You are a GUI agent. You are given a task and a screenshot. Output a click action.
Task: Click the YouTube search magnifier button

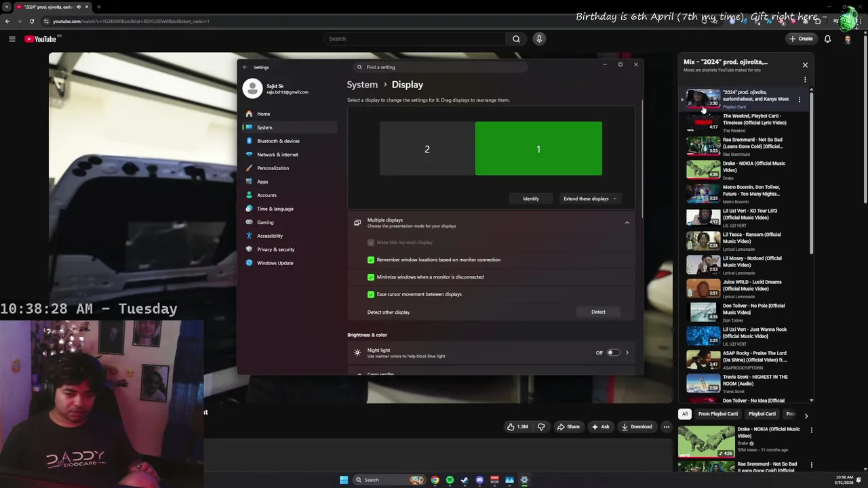click(516, 39)
